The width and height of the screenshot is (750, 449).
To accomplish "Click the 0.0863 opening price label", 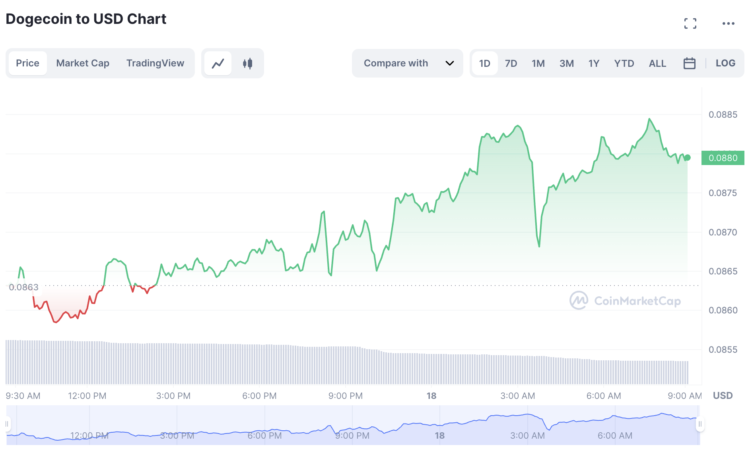I will [23, 287].
